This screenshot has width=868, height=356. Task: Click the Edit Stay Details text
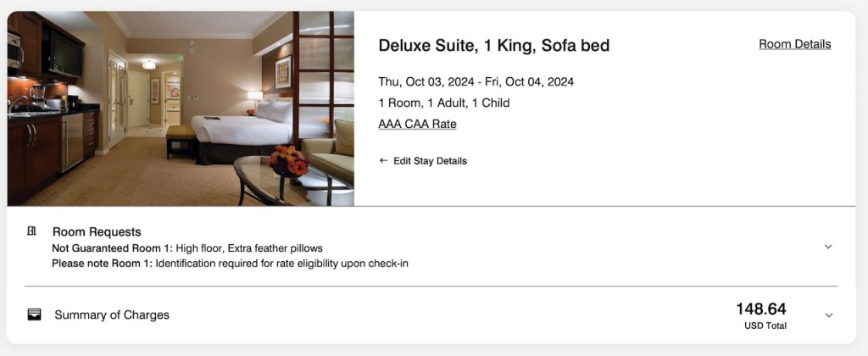pos(430,161)
